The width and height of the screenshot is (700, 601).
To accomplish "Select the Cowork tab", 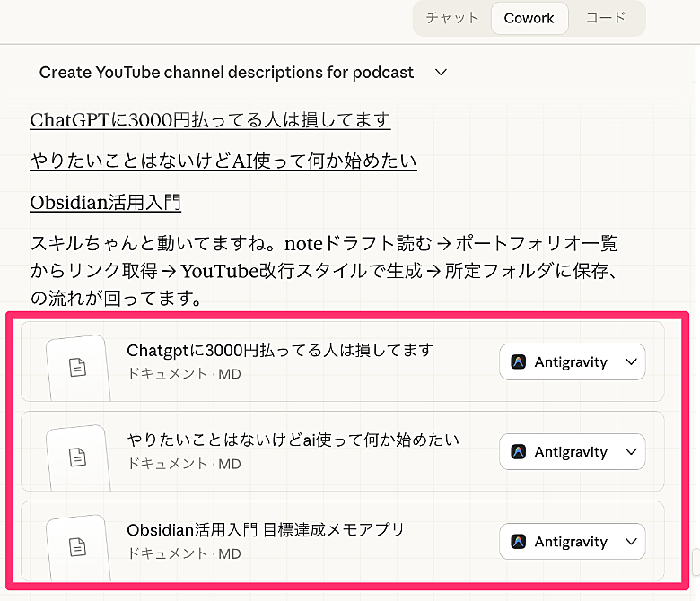I will (x=529, y=18).
